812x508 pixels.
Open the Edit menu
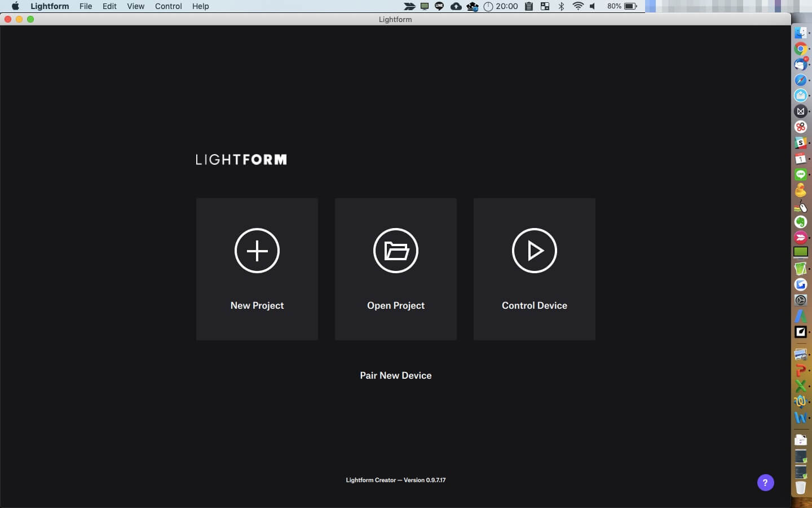point(109,6)
